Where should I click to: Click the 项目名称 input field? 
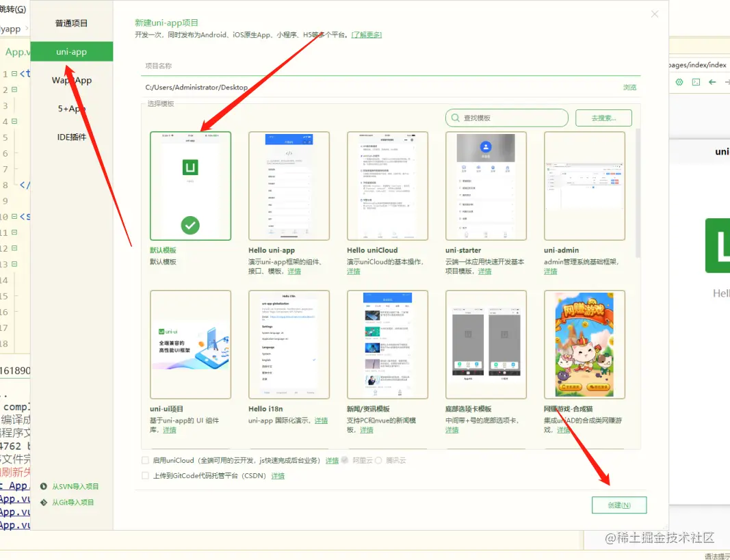[x=391, y=66]
